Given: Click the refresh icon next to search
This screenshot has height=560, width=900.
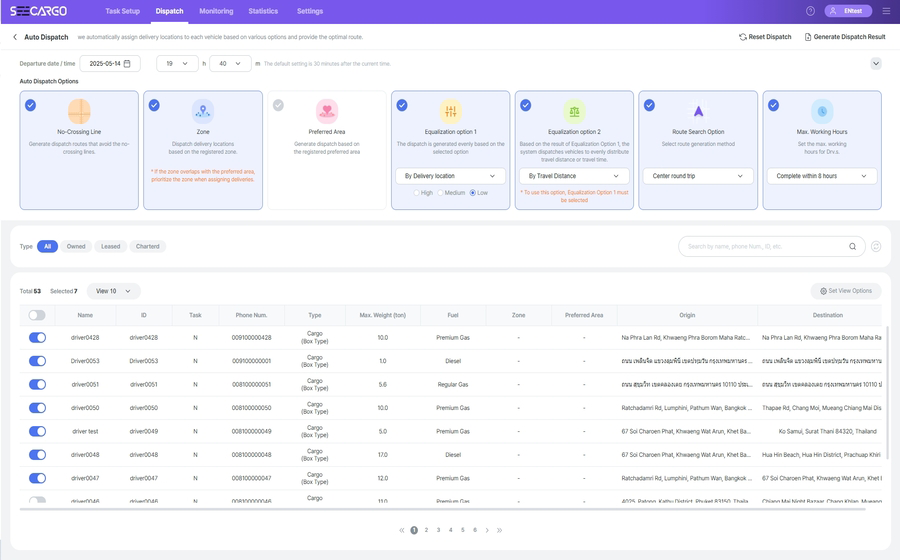Looking at the screenshot, I should [x=876, y=247].
